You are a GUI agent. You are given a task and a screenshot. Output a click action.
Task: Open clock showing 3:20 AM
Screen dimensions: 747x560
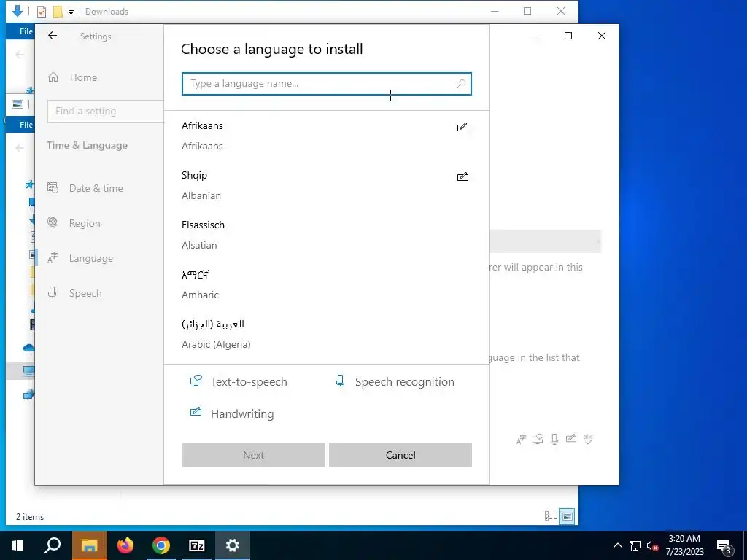tap(684, 545)
